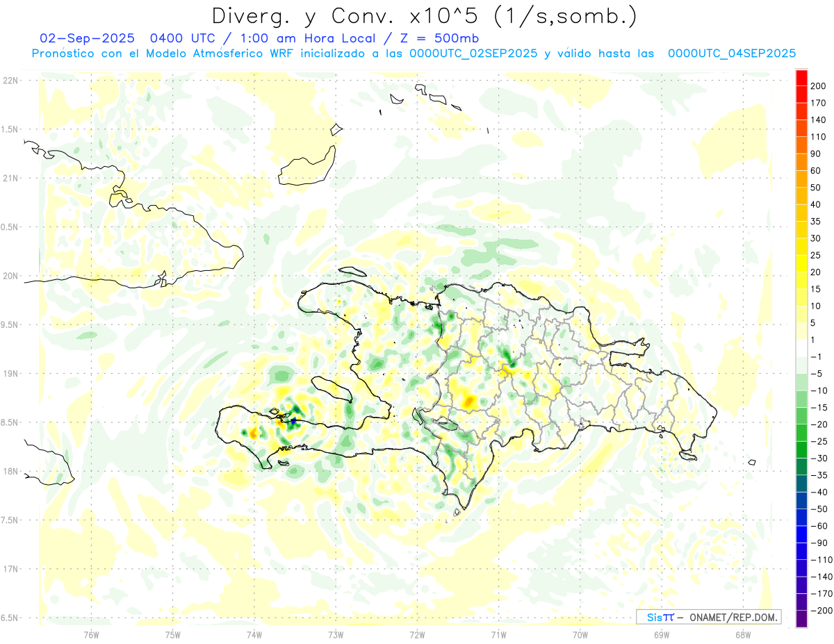Click the 22N latitude label
Viewport: 834px width, 644px height.
coord(10,81)
